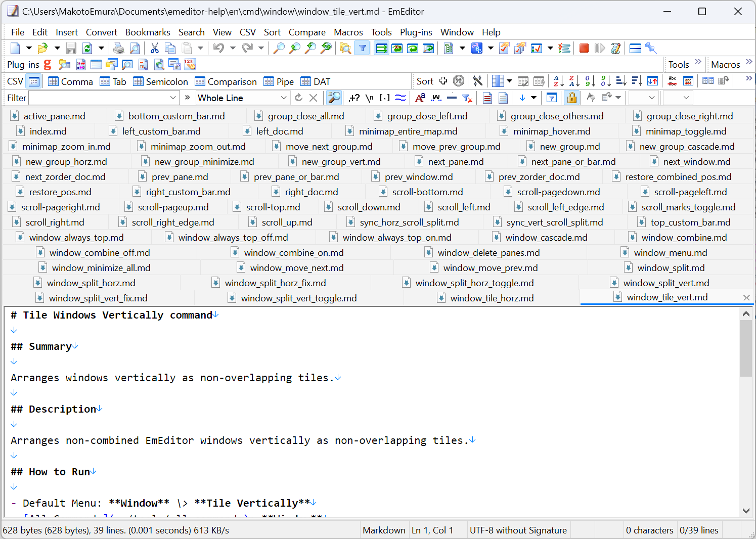
Task: Click the Sort A to Z icon
Action: 558,81
